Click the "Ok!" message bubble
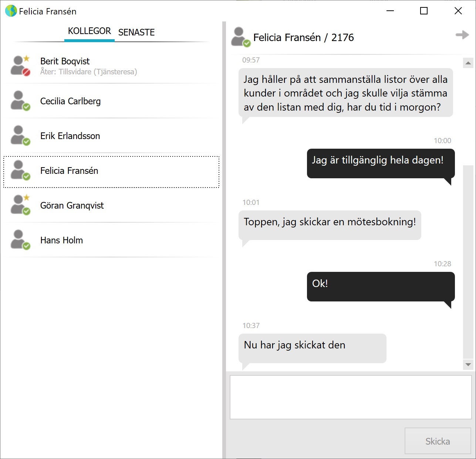Viewport: 476px width, 459px height. click(381, 287)
